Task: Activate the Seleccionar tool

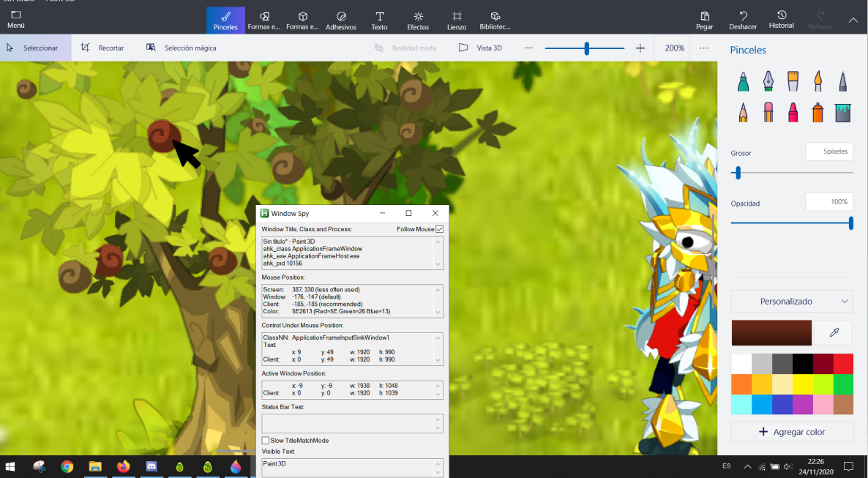Action: tap(35, 48)
